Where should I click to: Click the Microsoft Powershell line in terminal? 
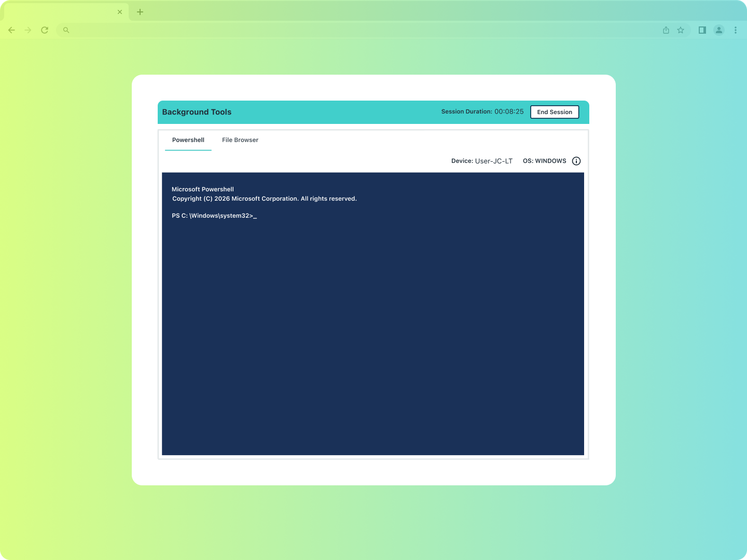click(203, 189)
